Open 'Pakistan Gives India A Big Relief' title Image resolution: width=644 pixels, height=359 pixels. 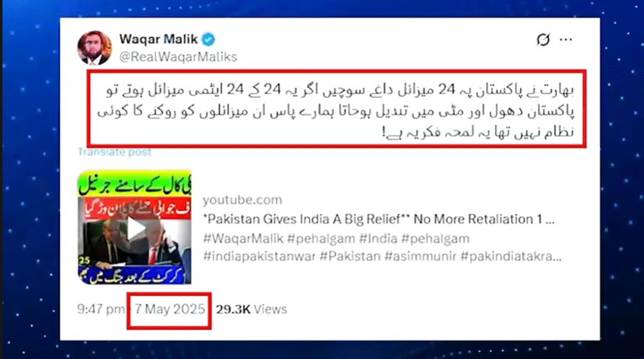(379, 219)
